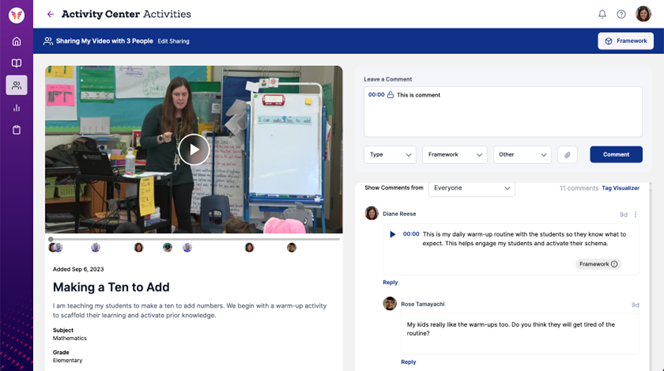Image resolution: width=664 pixels, height=371 pixels.
Task: Click the 'Added Sep 6, 2023' text
Action: click(x=78, y=269)
